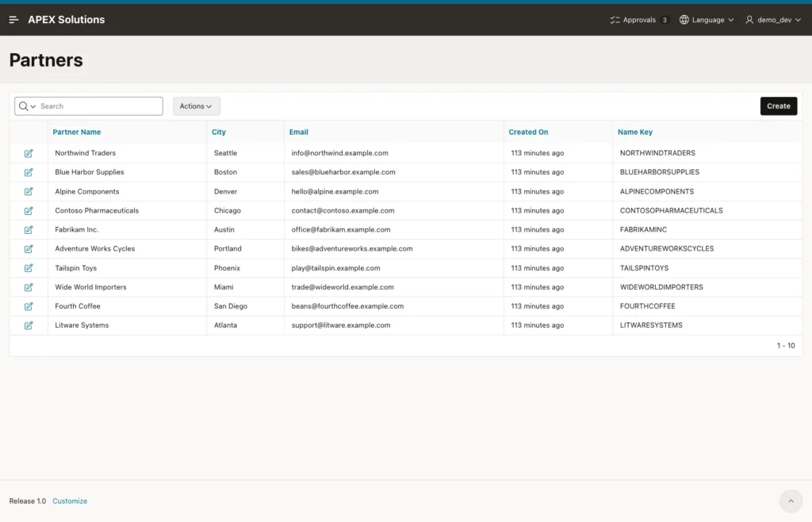Click the LITWARESYSTEMS name key cell
Screen dimensions: 812x522
[651, 325]
